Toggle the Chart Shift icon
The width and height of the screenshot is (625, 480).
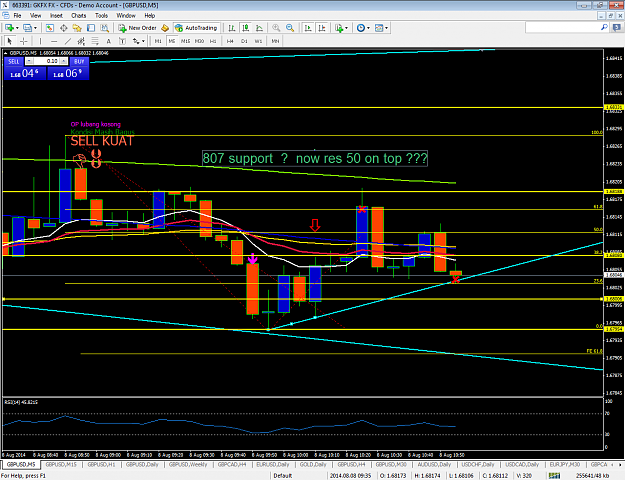point(322,28)
